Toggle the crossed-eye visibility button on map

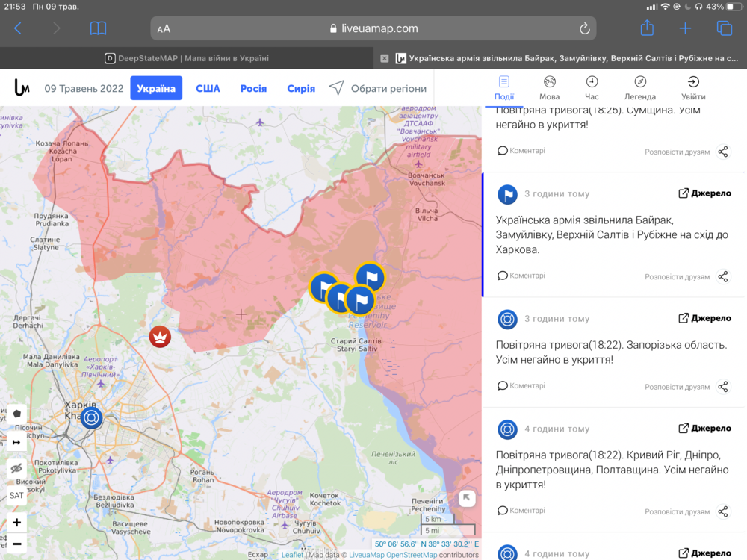tap(16, 469)
